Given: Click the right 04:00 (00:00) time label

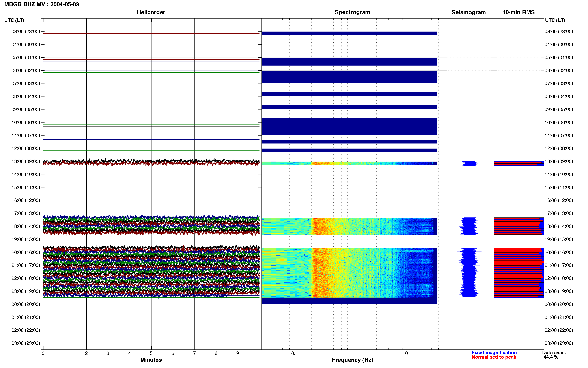Looking at the screenshot, I should pyautogui.click(x=559, y=45).
